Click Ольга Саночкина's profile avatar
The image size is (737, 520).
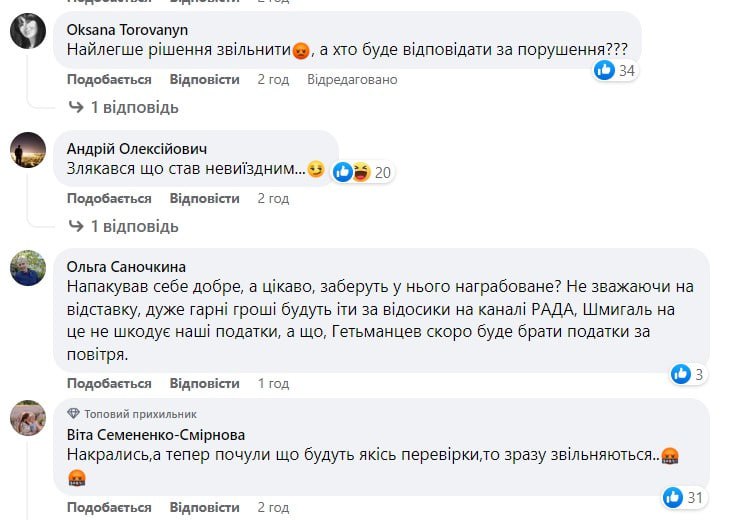point(27,268)
